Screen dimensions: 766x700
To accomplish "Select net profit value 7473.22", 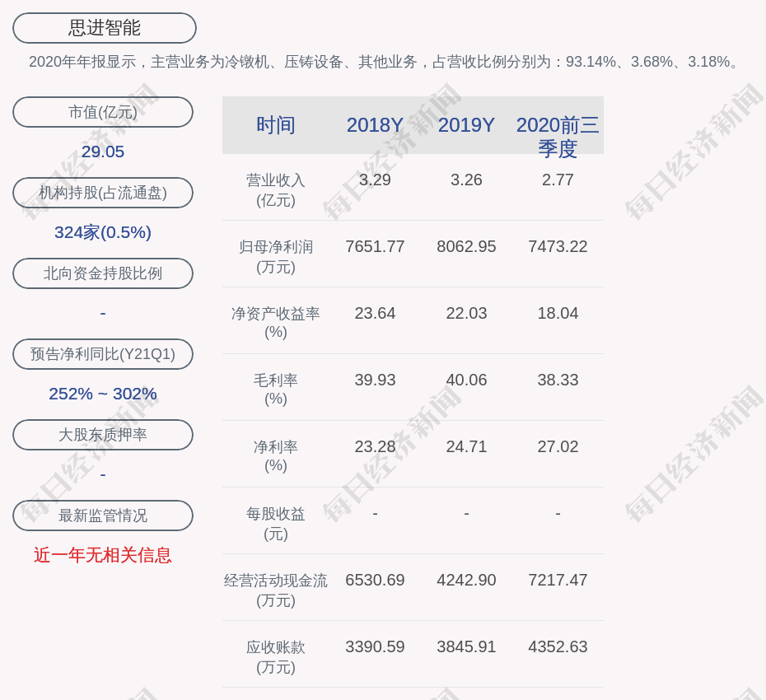I will coord(558,246).
